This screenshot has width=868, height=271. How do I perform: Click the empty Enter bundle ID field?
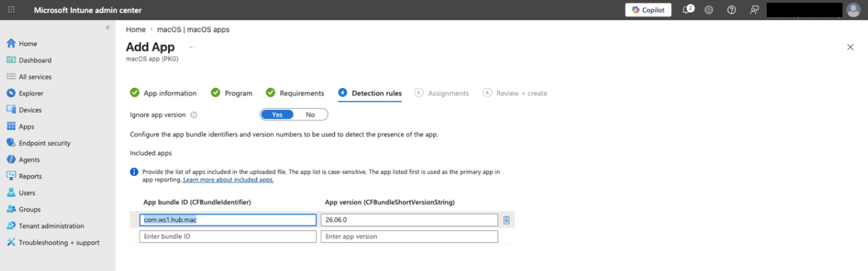[228, 237]
